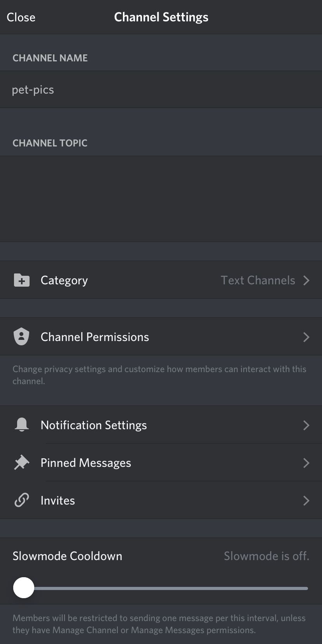Click the Pinned Messages pin icon

click(22, 462)
